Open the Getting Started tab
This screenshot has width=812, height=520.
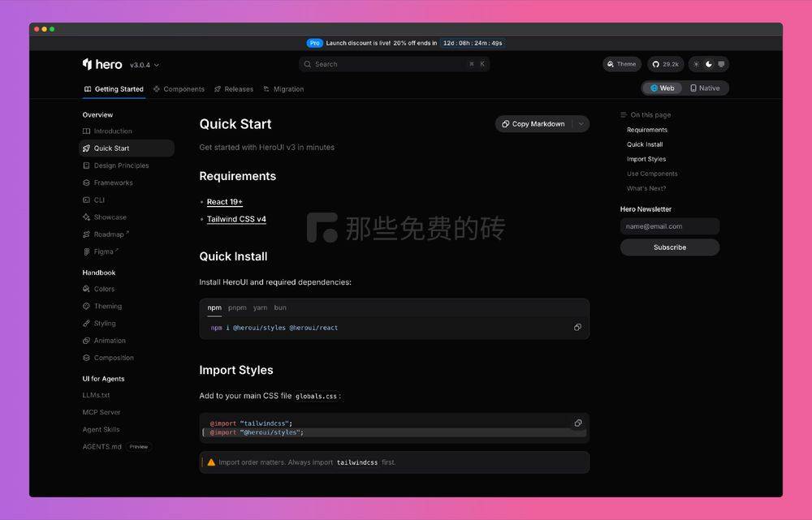[x=114, y=89]
